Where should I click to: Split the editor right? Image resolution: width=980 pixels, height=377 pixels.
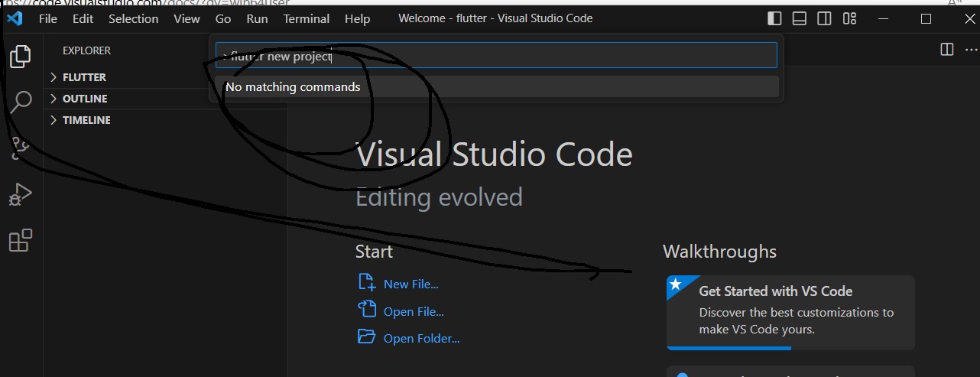947,50
